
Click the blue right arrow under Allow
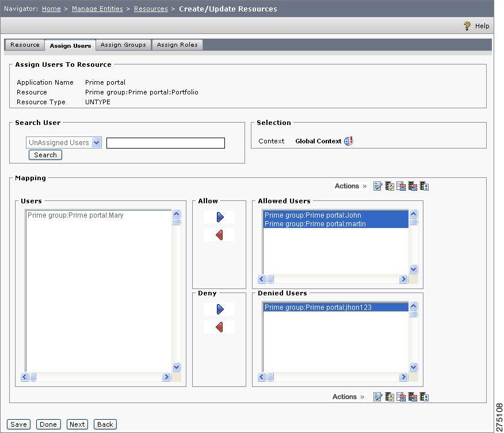[220, 217]
